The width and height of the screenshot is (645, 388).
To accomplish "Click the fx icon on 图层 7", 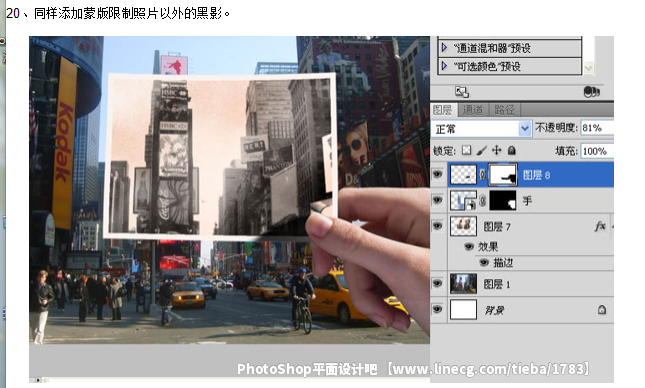I will coord(600,226).
